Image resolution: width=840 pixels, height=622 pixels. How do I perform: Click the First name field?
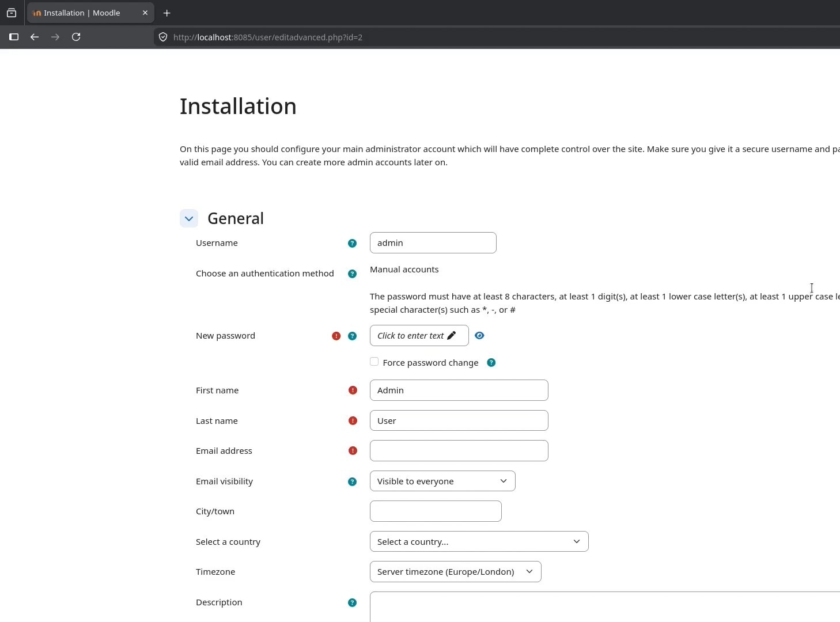(459, 390)
